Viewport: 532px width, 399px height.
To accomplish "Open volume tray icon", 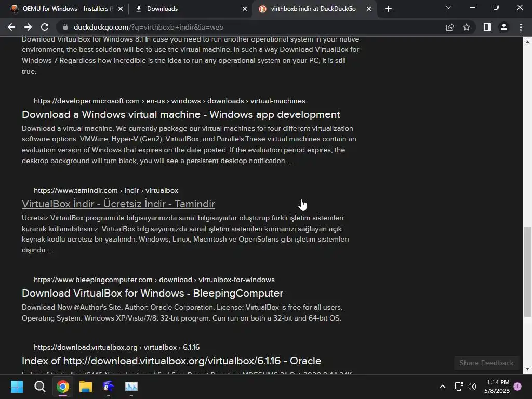I will coord(472,387).
